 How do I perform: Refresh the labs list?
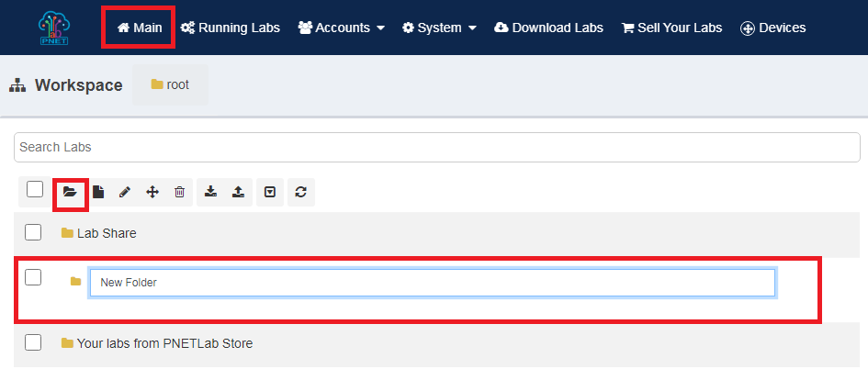300,192
